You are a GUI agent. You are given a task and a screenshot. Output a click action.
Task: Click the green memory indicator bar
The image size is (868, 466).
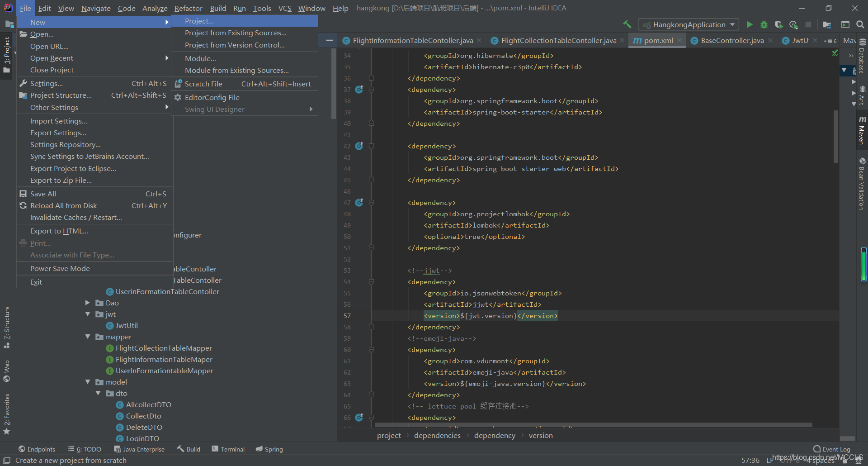[x=863, y=265]
